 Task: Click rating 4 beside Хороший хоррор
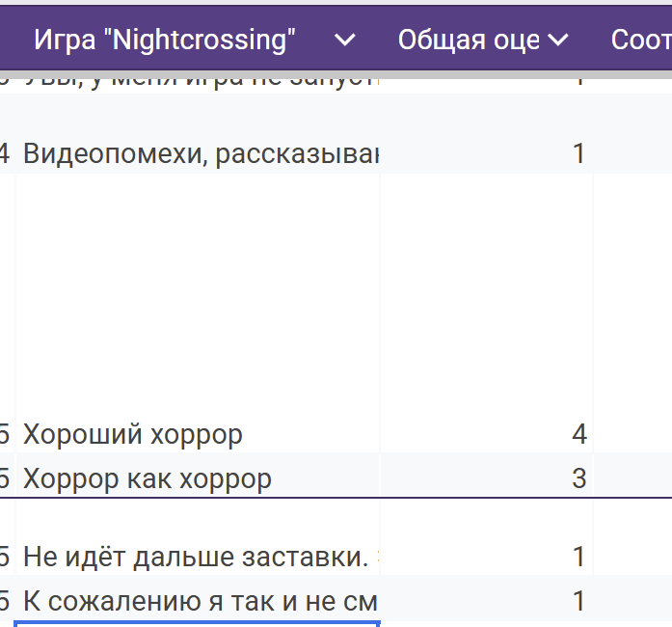click(578, 434)
